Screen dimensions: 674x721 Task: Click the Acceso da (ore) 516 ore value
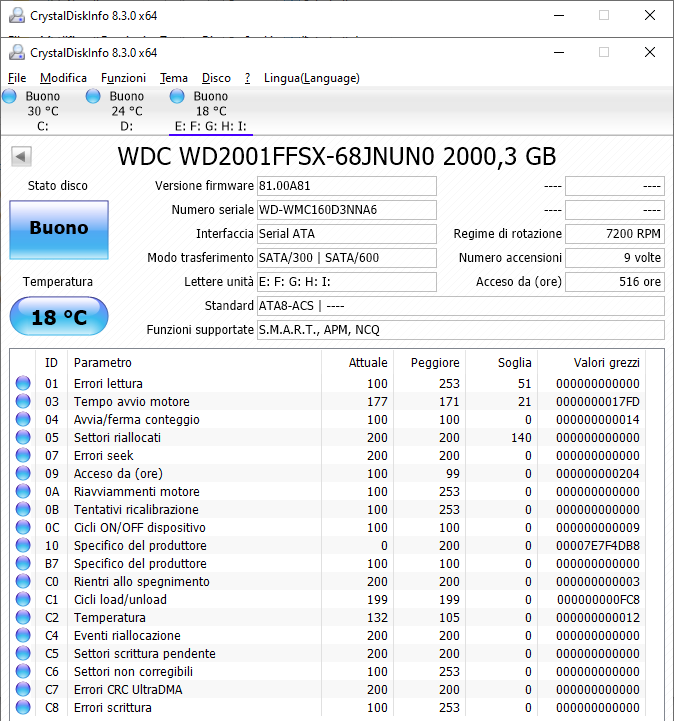615,281
